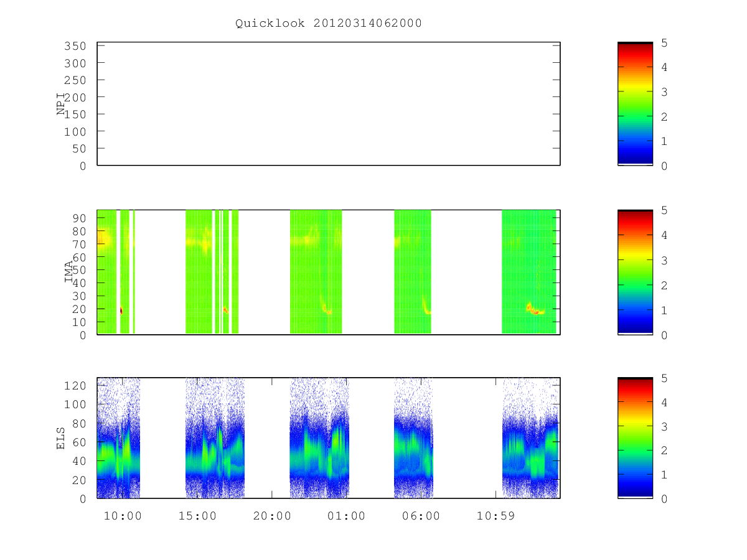Viewport: 747px width, 560px height.
Task: Click ELS data block above 15:00
Action: (x=215, y=438)
